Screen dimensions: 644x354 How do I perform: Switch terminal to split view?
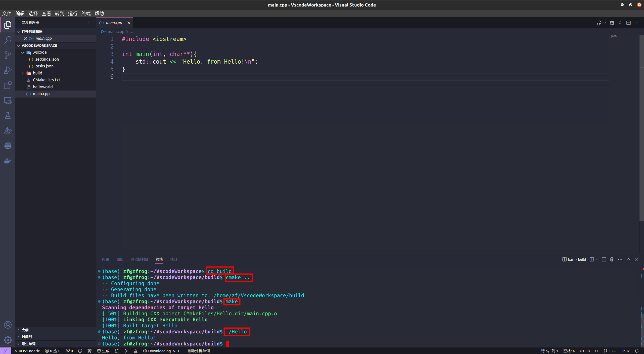click(604, 259)
